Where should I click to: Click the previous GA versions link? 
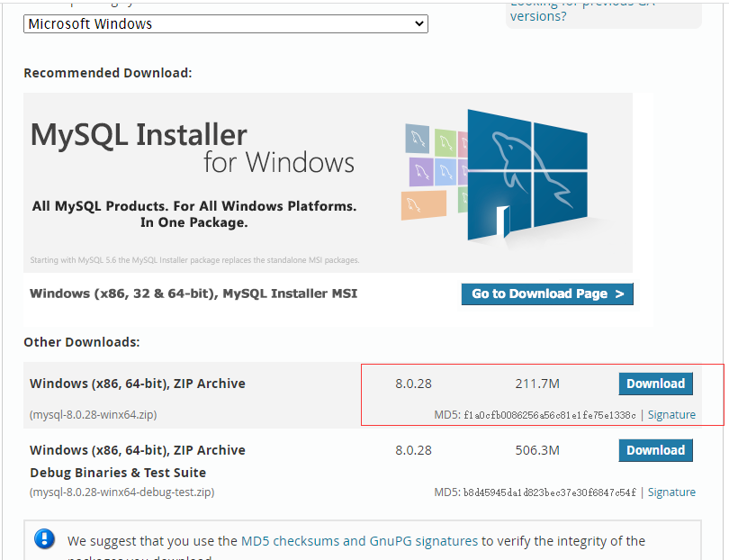coord(538,15)
